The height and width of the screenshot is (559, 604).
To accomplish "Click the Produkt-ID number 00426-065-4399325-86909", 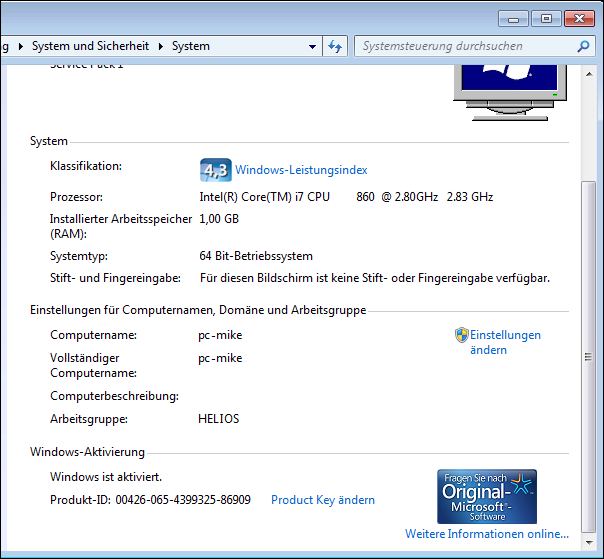I will pos(183,500).
